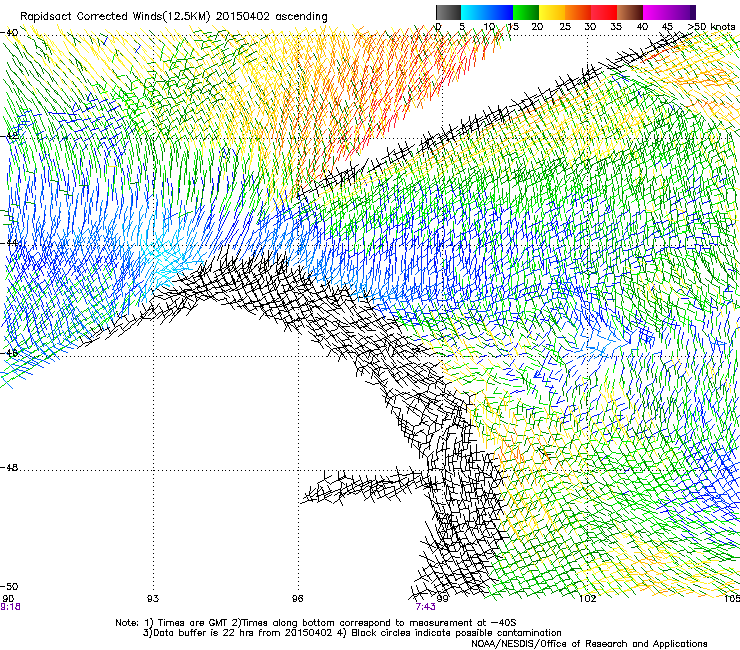The height and width of the screenshot is (650, 740).
Task: Click the '35' legend scale value
Action: pos(616,26)
